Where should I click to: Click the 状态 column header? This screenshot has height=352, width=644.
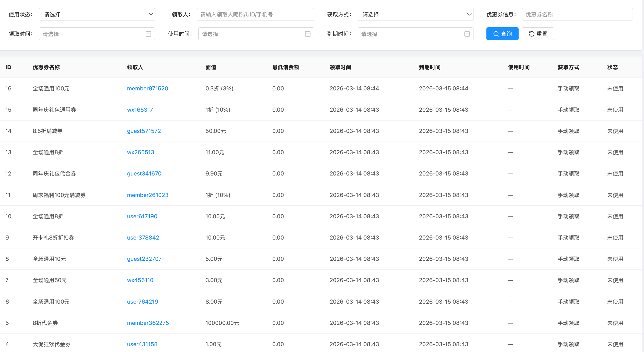(613, 67)
